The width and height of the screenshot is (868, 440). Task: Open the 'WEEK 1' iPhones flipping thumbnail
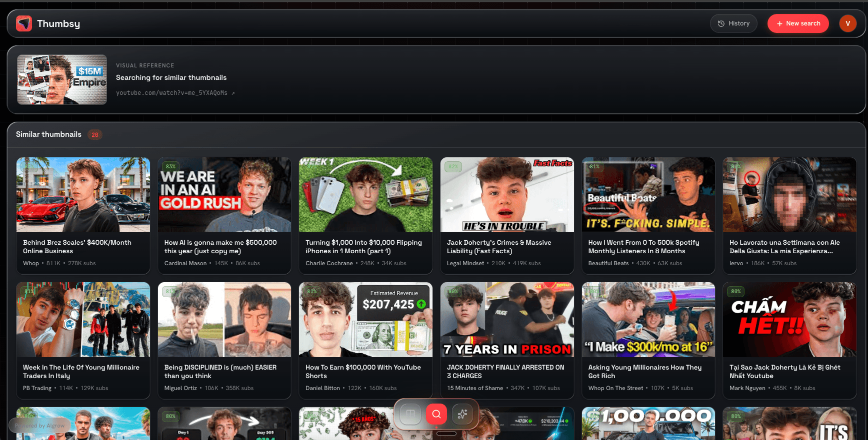click(365, 195)
